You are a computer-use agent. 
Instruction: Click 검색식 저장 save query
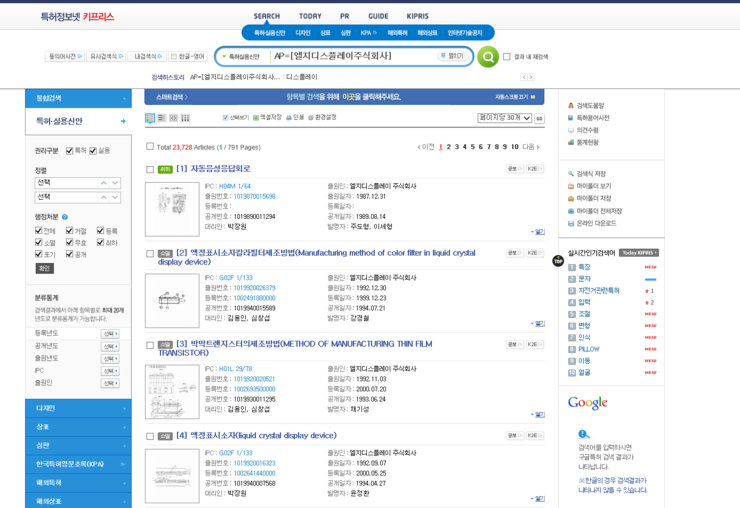587,174
